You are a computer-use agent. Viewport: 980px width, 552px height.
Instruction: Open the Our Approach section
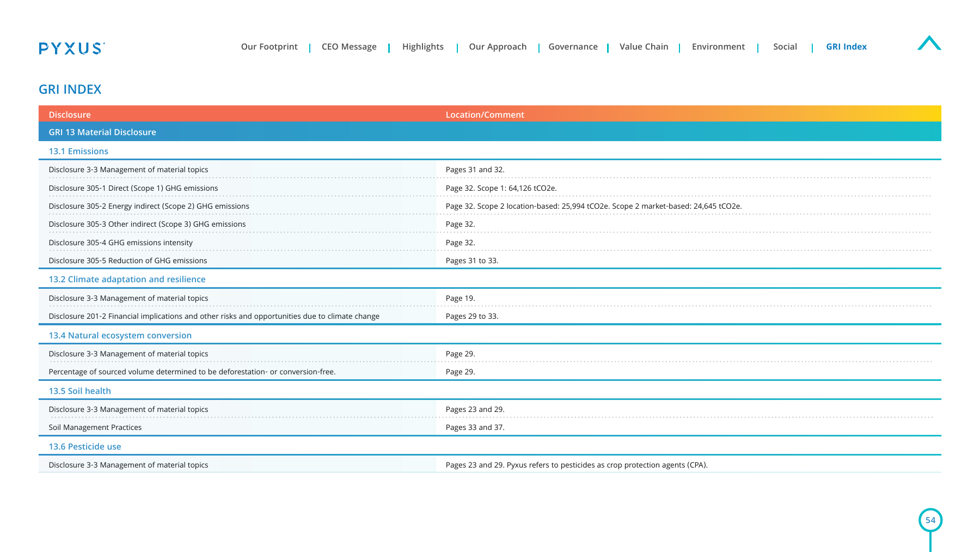[x=498, y=47]
